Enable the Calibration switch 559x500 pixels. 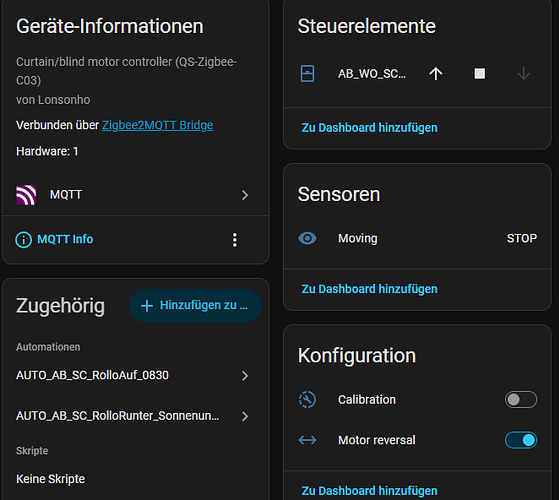pyautogui.click(x=521, y=400)
